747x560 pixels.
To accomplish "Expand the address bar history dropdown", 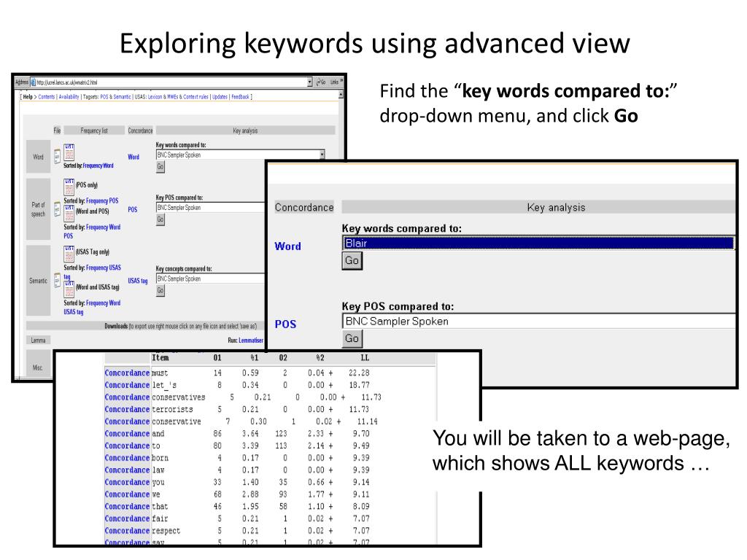I will pos(309,82).
